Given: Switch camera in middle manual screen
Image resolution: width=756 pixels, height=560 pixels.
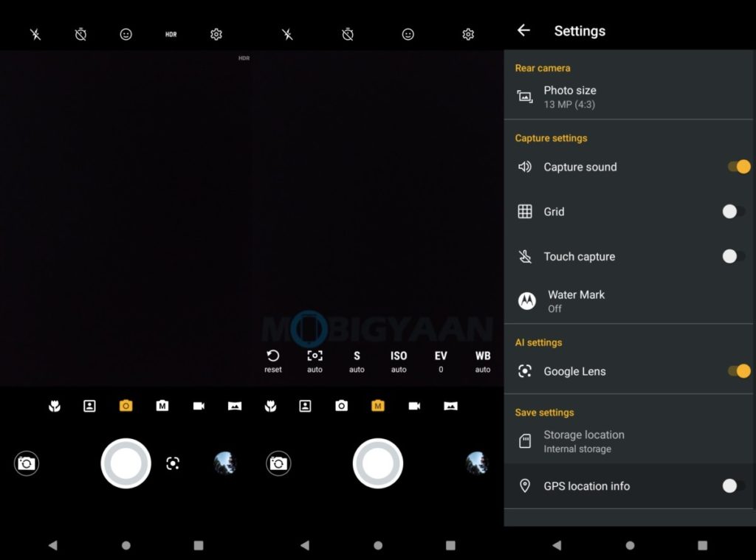Looking at the screenshot, I should pyautogui.click(x=278, y=463).
